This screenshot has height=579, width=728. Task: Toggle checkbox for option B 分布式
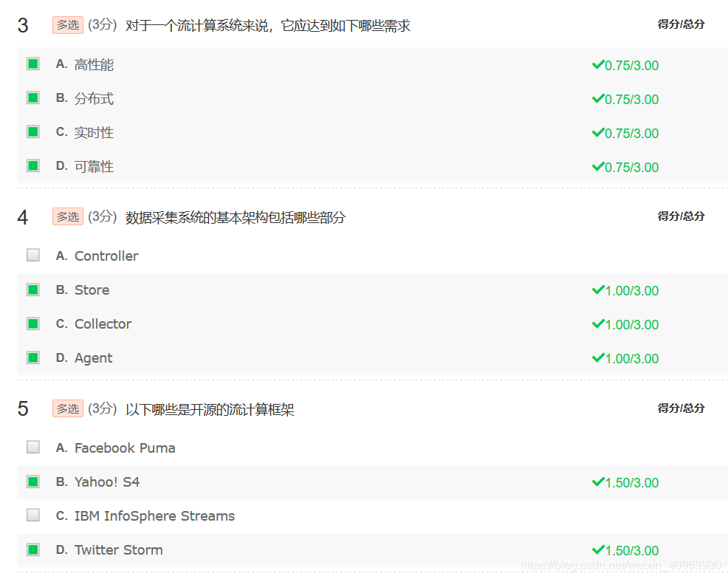[x=33, y=97]
